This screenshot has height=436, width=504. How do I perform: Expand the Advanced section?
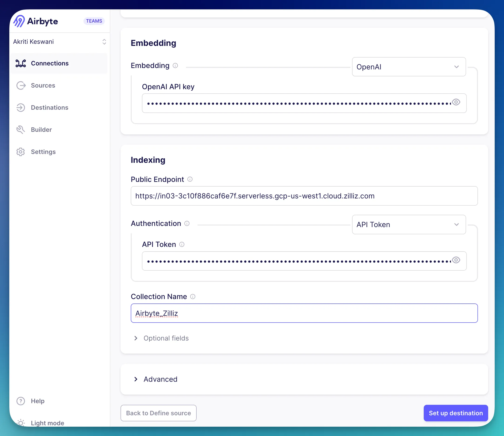point(160,379)
